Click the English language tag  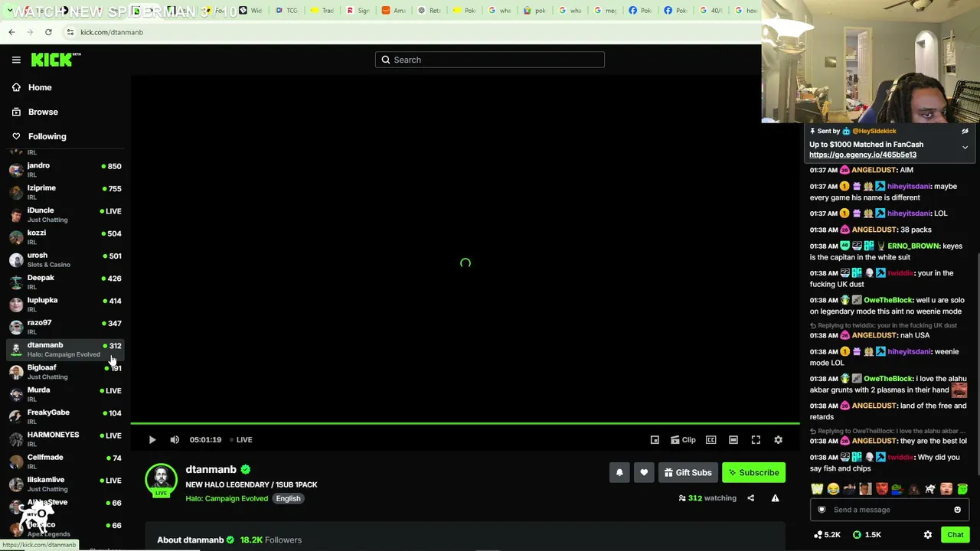click(x=288, y=499)
